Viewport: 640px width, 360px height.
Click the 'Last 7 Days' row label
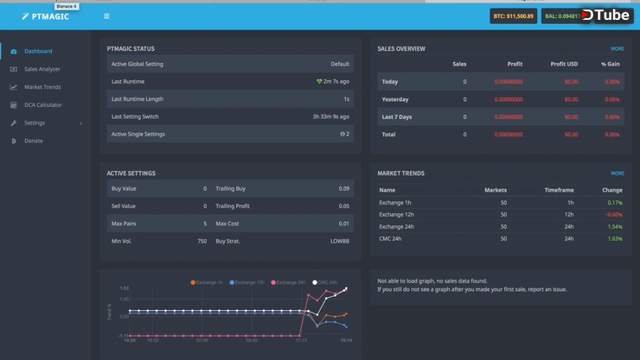coord(397,117)
